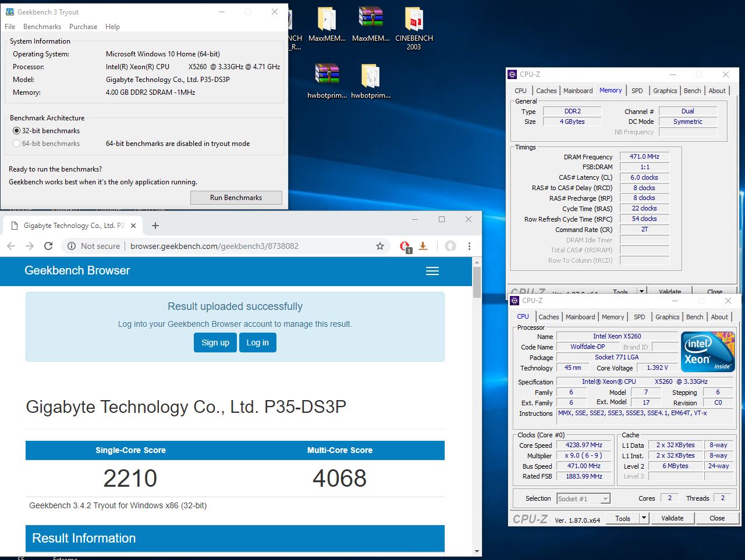
Task: Open the File menu in Geekbench
Action: (x=10, y=27)
